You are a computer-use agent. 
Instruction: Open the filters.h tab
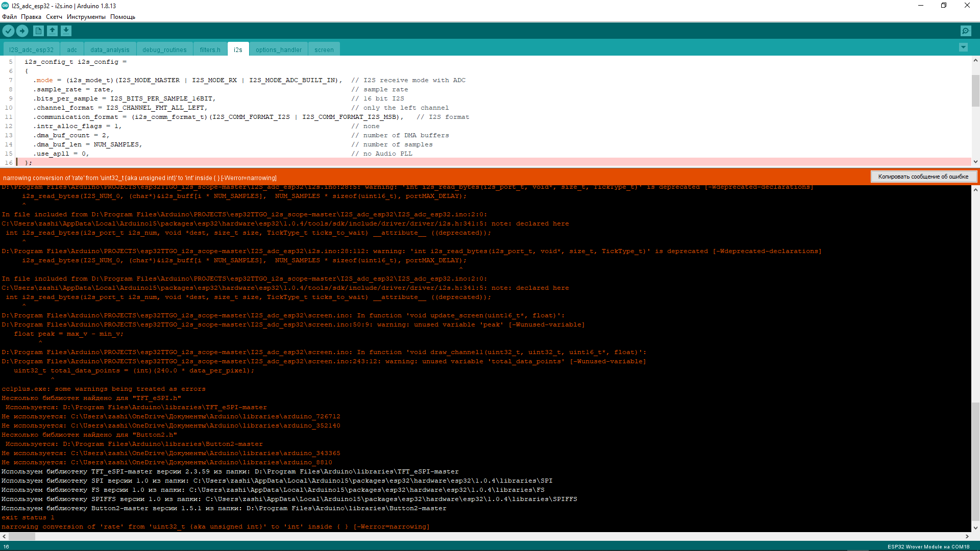210,50
